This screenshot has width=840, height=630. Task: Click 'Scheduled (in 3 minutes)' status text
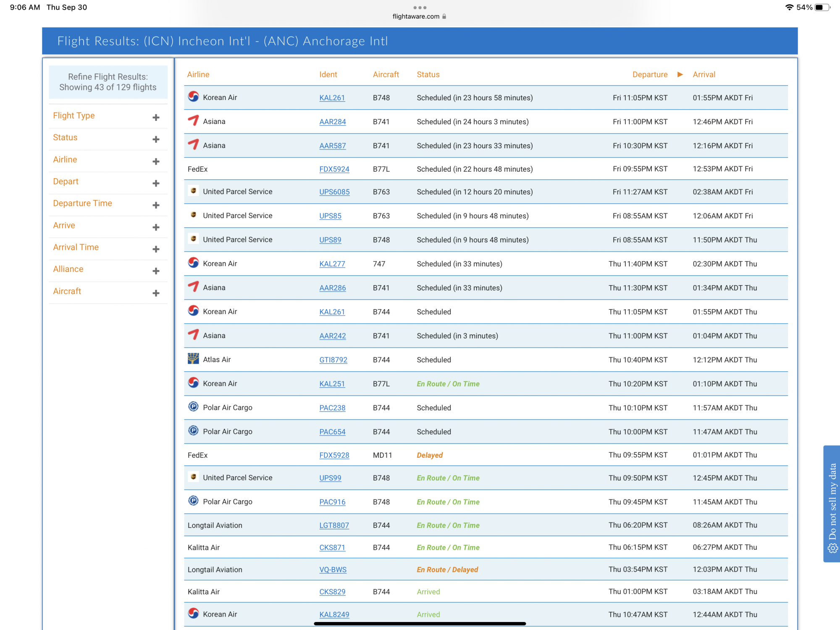[457, 336]
